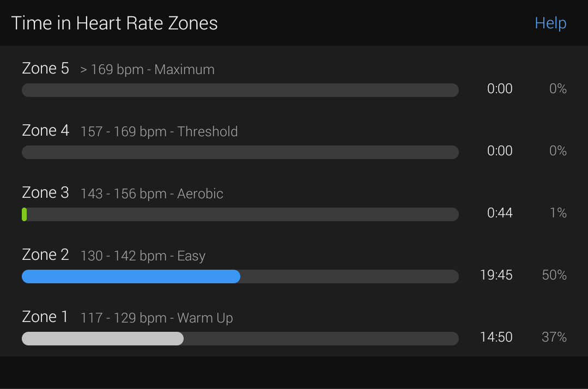Click the > 169 bpm Maximum text

click(x=147, y=70)
